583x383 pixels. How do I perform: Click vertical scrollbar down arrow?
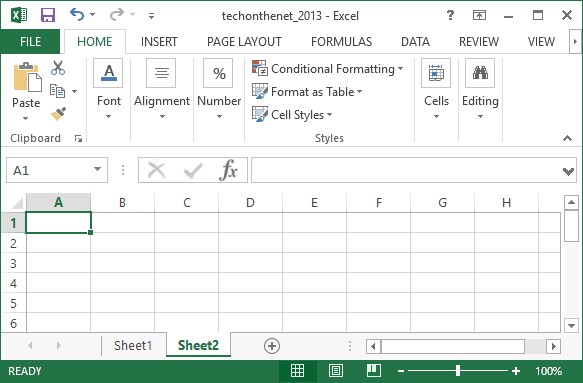(571, 325)
